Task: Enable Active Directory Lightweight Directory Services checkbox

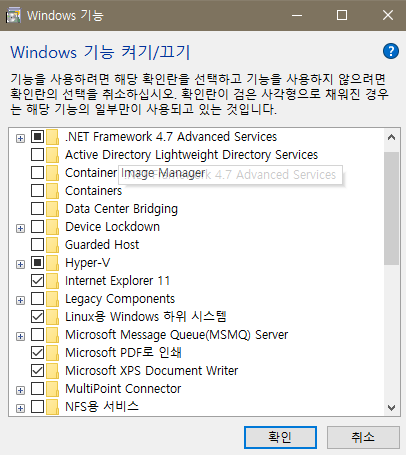Action: [x=37, y=155]
